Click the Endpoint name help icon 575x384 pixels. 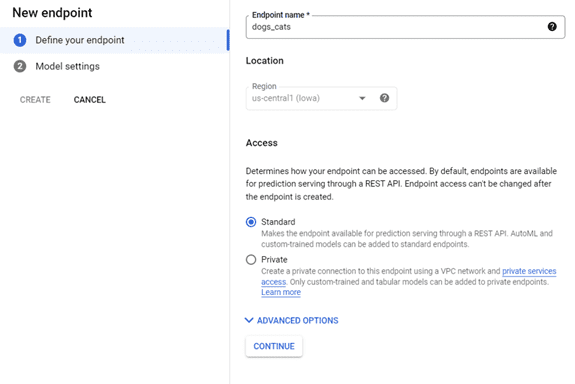coord(552,27)
